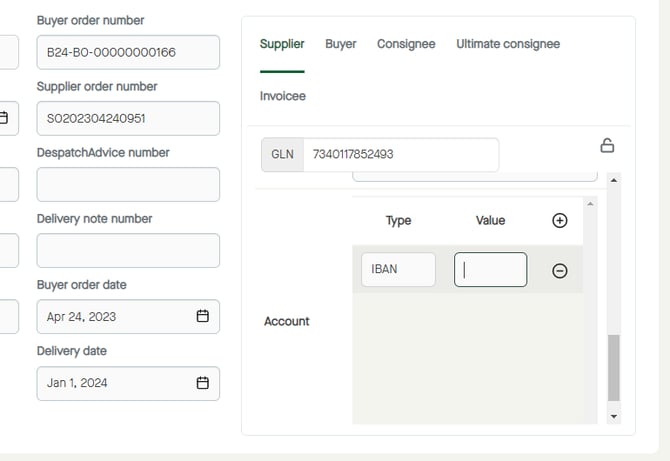Screen dimensions: 670x461
Task: Click the IBAN account value input
Action: coord(491,270)
